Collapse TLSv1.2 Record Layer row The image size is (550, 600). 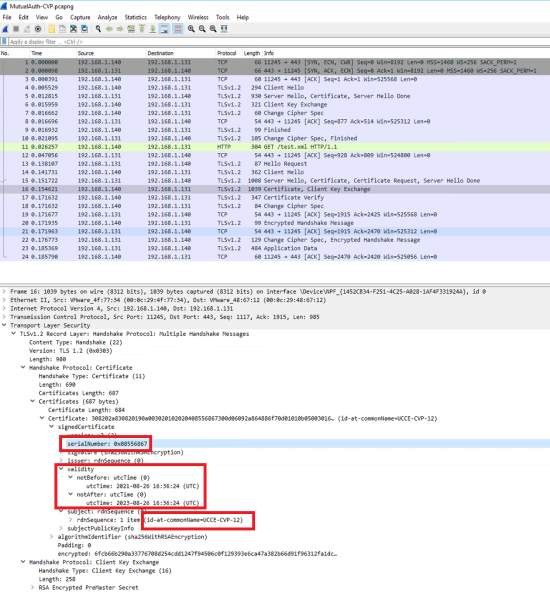pyautogui.click(x=14, y=334)
